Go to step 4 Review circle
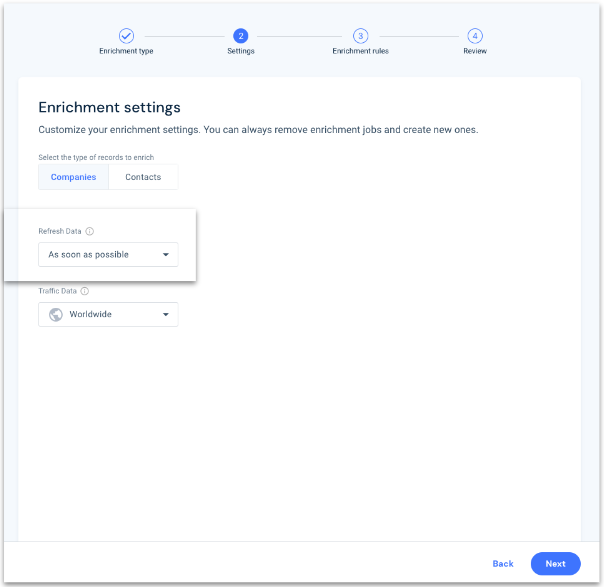Viewport: 604px width, 587px height. [x=475, y=36]
